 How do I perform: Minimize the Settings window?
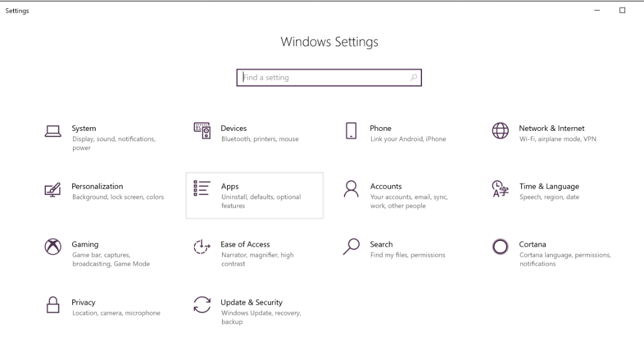[597, 10]
